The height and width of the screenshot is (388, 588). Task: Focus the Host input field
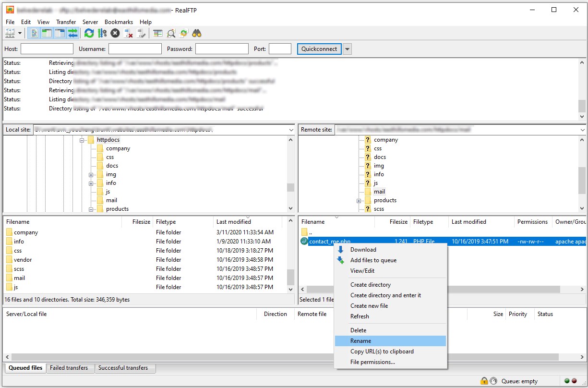47,49
